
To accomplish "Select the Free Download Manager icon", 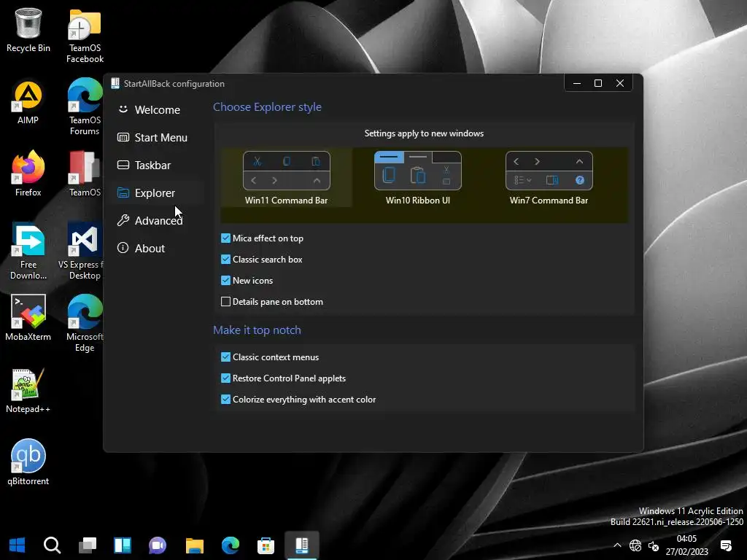I will click(x=28, y=252).
